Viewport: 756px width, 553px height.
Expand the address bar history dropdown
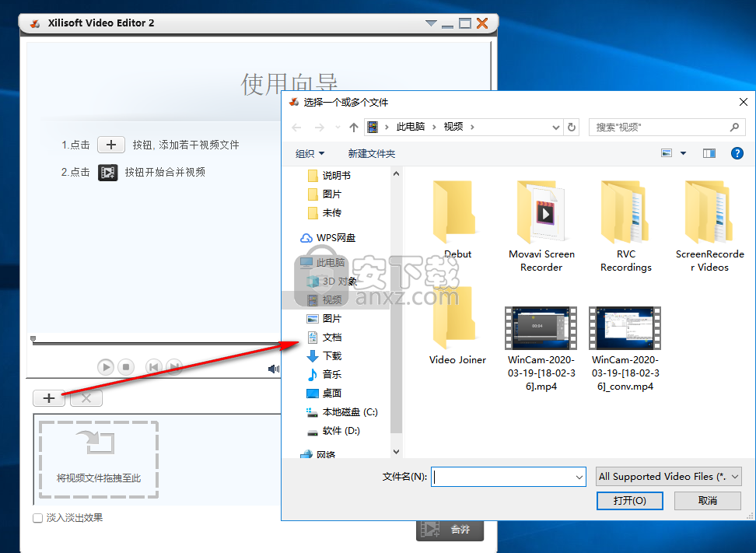(555, 128)
